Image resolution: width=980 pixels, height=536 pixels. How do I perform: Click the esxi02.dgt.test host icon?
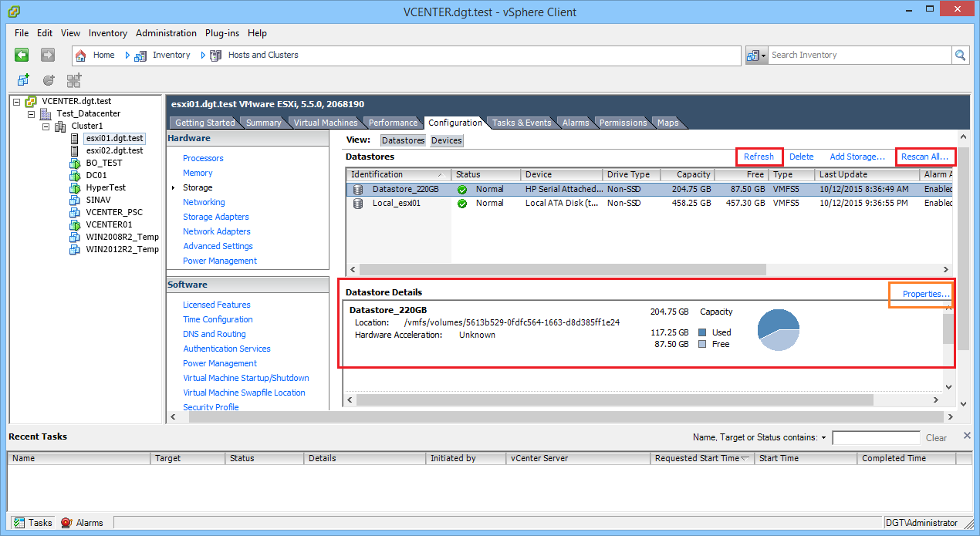pos(75,150)
